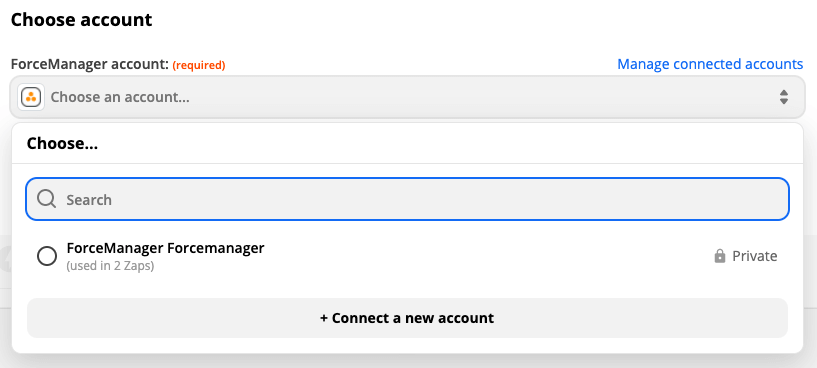This screenshot has width=817, height=368.
Task: Click the partially hidden icon behind the popup
Action: coord(6,260)
